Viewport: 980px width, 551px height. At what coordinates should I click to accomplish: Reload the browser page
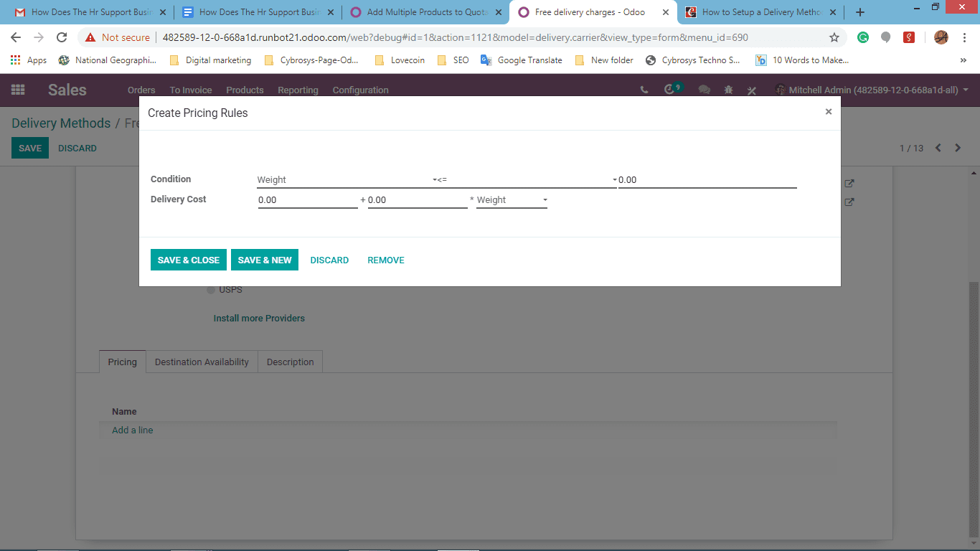62,37
